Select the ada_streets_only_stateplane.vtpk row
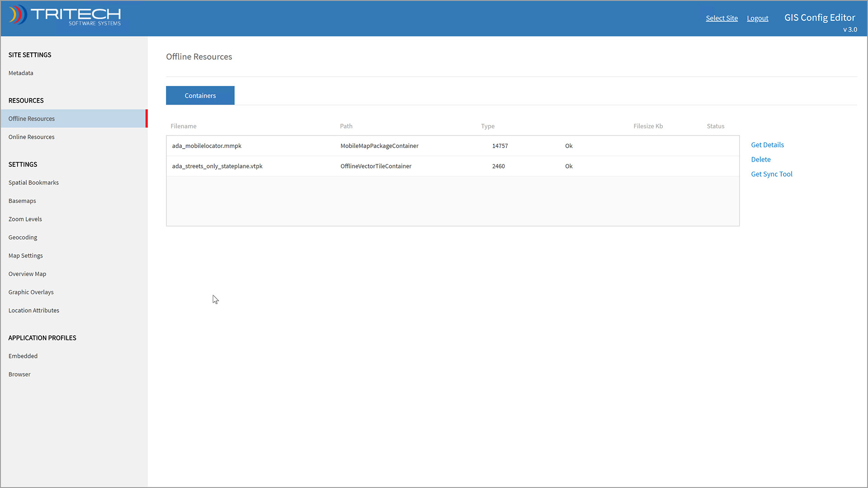The image size is (868, 488). pyautogui.click(x=453, y=166)
